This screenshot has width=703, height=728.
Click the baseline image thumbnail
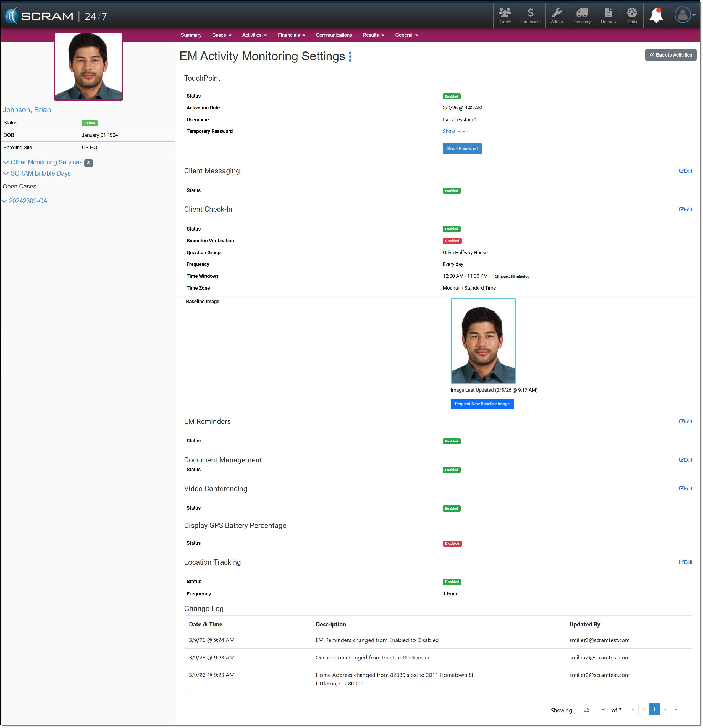(483, 341)
